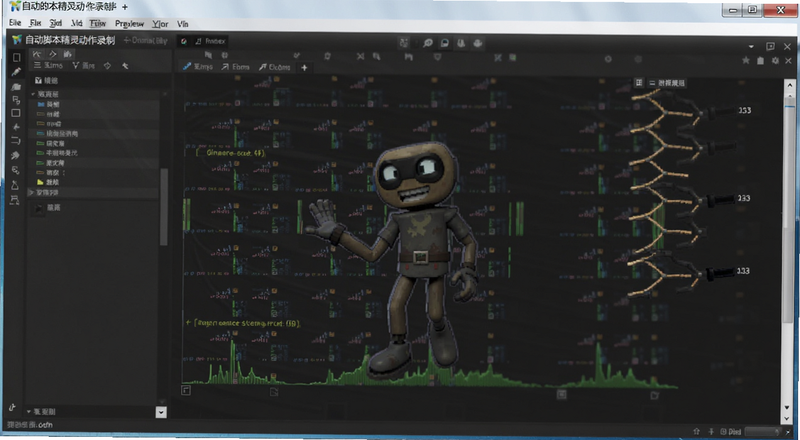Image resolution: width=800 pixels, height=440 pixels.
Task: Click the plus beside the window title
Action: 124,7
